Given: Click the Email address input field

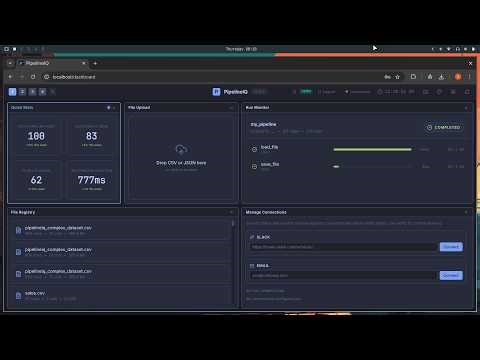Looking at the screenshot, I should pos(343,276).
